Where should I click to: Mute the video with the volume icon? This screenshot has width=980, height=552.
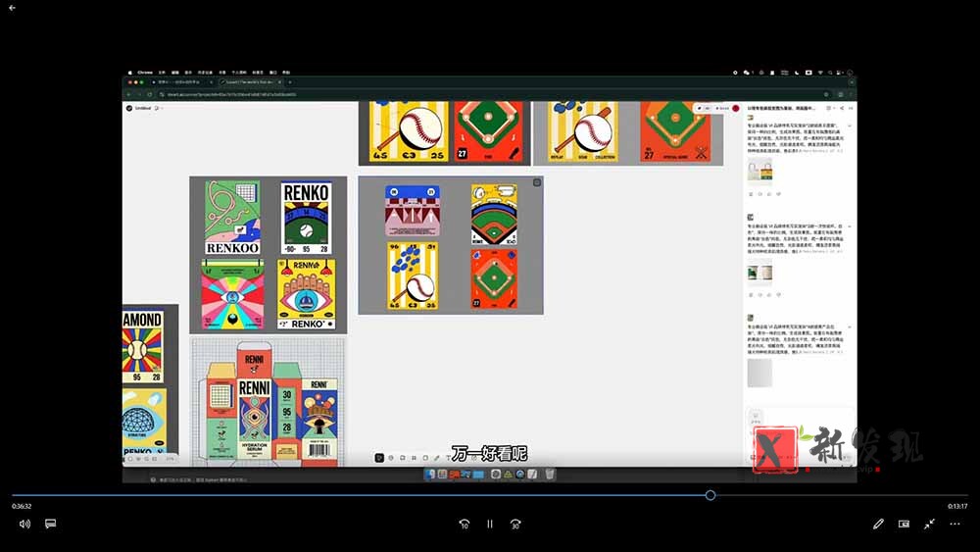pos(24,524)
